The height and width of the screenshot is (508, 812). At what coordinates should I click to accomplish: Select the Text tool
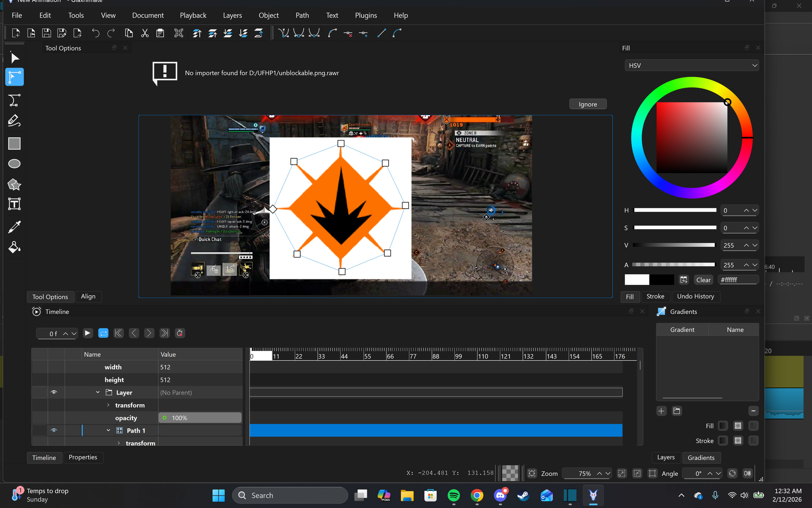pos(14,204)
